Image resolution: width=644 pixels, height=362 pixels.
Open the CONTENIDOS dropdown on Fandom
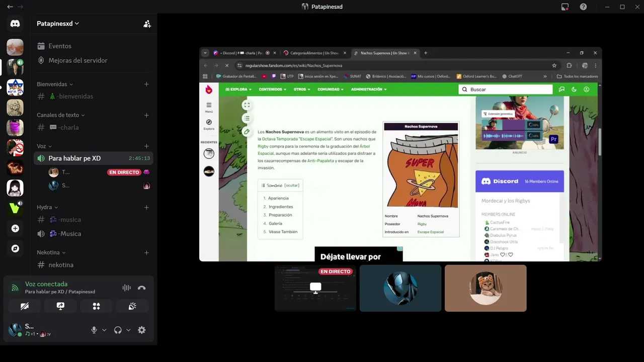click(x=272, y=89)
